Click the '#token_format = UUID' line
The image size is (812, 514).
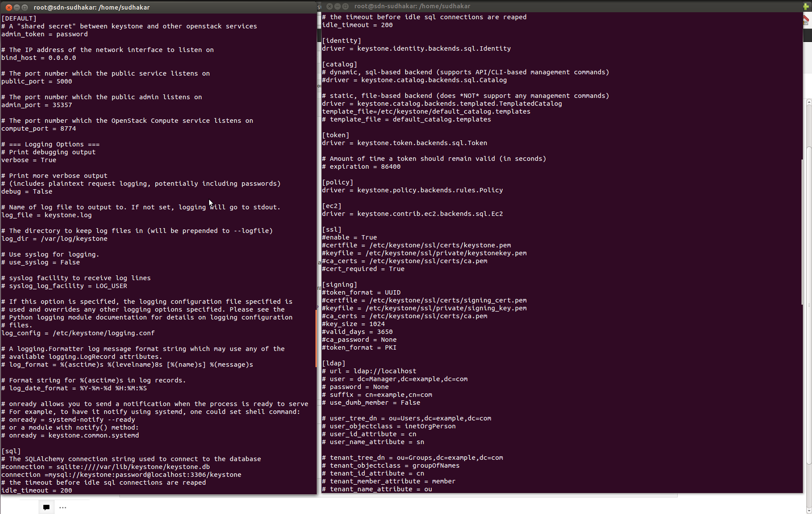pyautogui.click(x=361, y=292)
